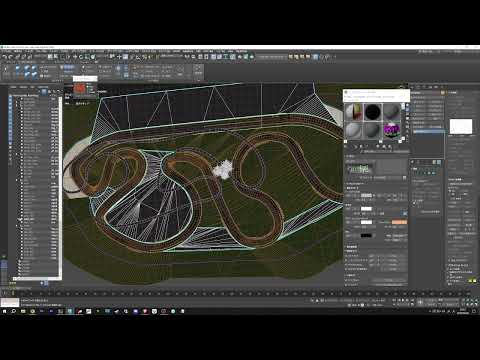Toggle the highlighted ribbon display button
Viewport: 480px width, 360px height.
pos(214,57)
